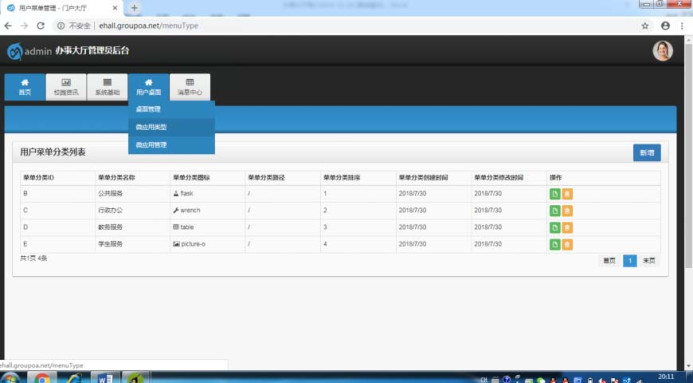Close the 用户菜单管理 browser tab
693x383 pixels.
point(115,8)
